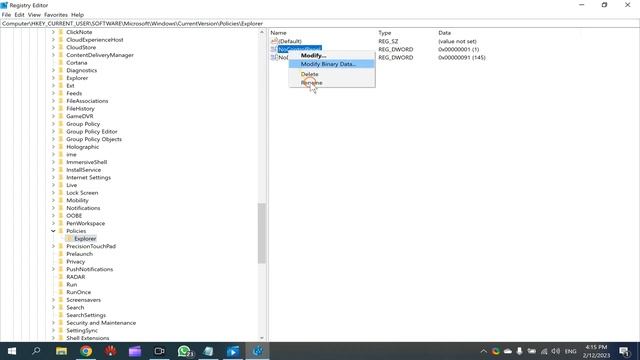
Task: Open taskbar Search
Action: coord(36,351)
